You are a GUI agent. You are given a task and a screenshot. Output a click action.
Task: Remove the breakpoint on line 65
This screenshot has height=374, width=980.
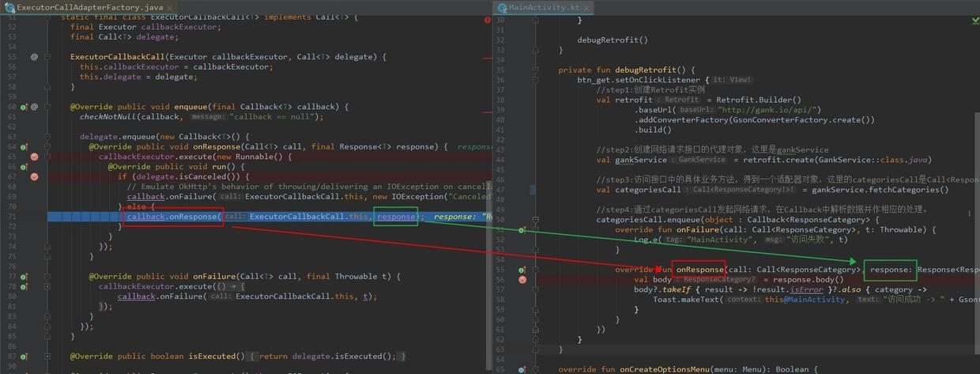(x=34, y=157)
